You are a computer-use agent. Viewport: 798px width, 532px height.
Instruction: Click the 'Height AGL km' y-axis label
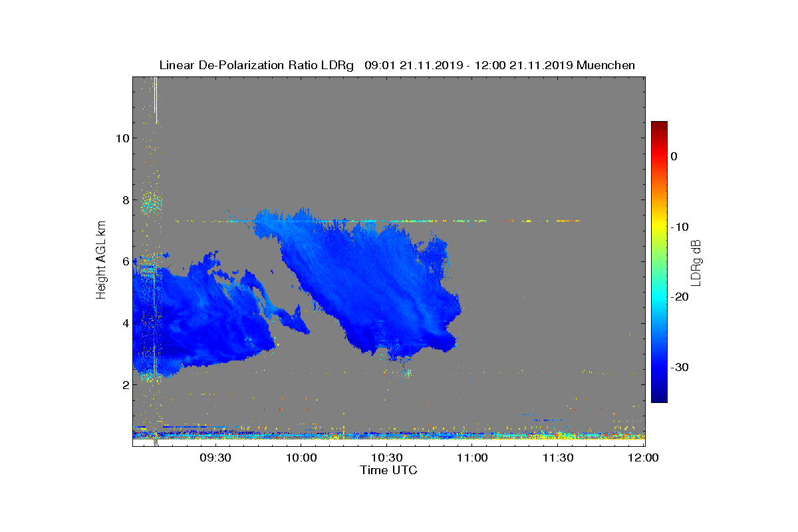[x=101, y=261]
